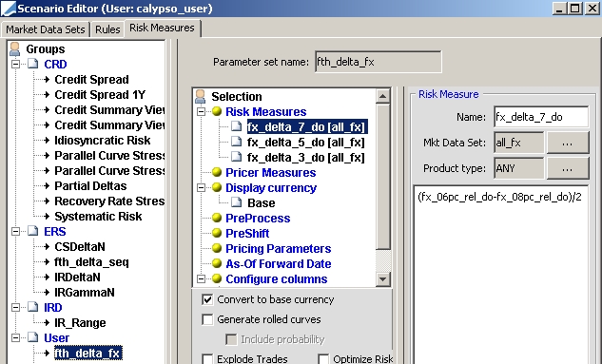This screenshot has width=602, height=364.
Task: Click the User group page icon
Action: (x=33, y=337)
